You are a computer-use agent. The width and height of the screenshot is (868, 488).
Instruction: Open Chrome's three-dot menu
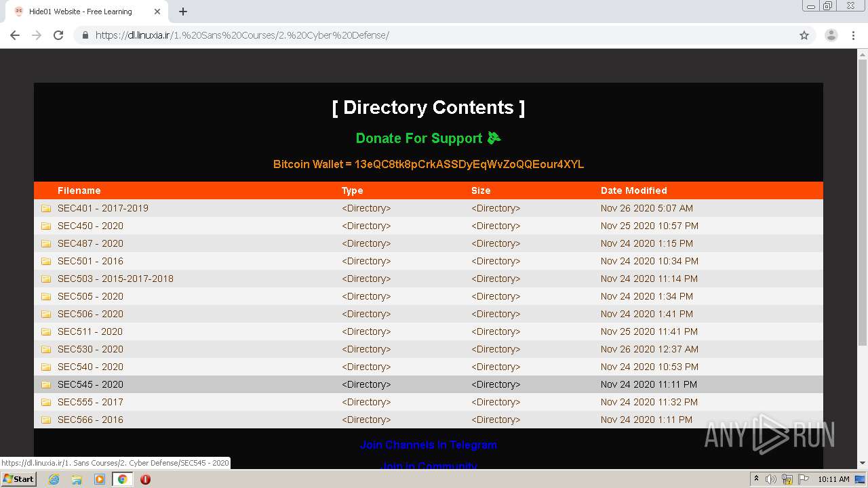click(853, 35)
